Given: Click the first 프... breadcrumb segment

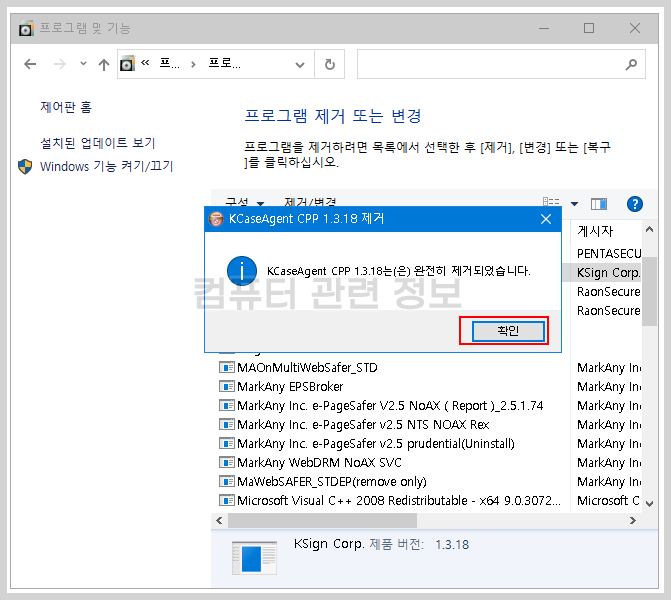Looking at the screenshot, I should point(169,64).
